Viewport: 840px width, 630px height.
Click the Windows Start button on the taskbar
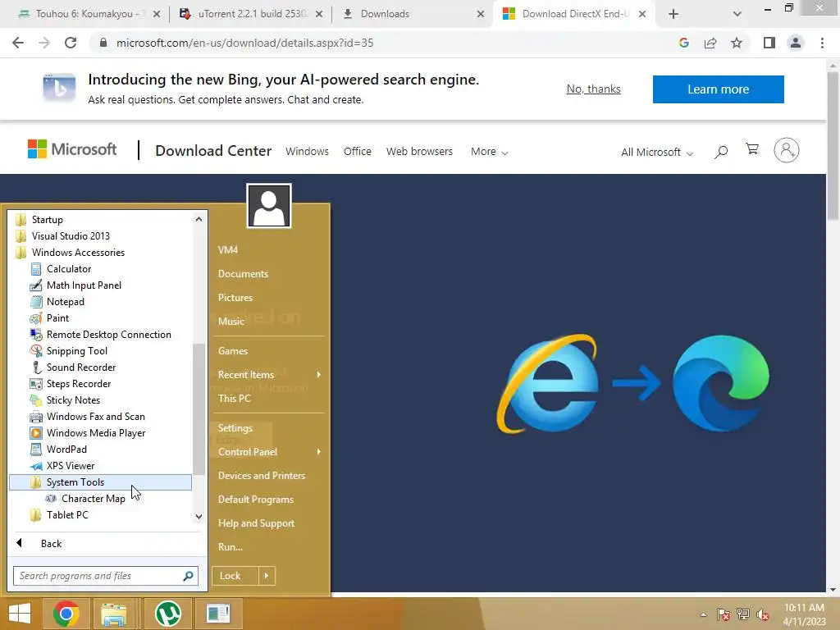(x=20, y=614)
